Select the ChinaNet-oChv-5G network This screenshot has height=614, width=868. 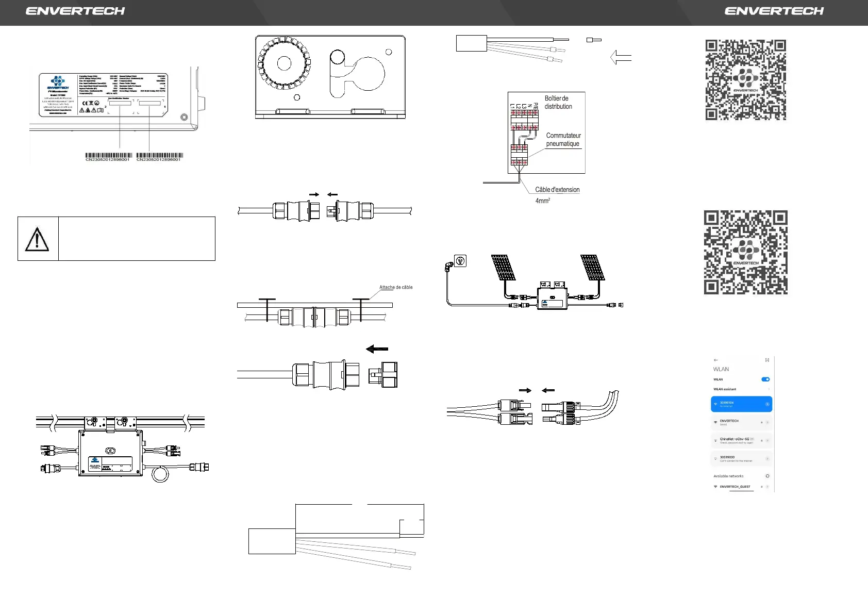[x=741, y=440]
